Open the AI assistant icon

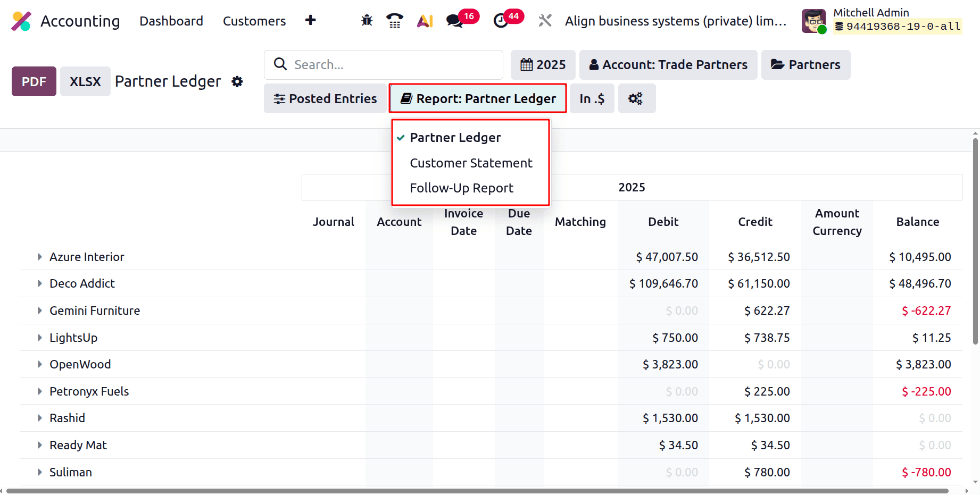[425, 21]
